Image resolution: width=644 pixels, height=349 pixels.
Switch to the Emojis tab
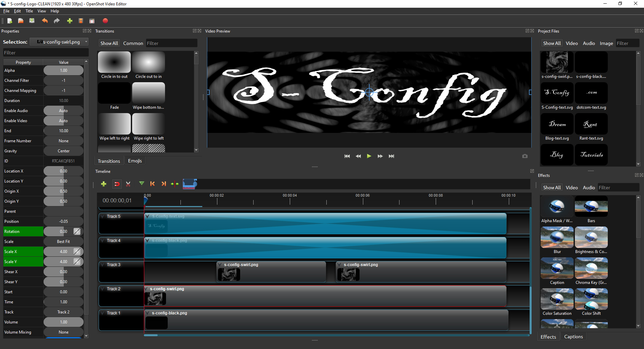pyautogui.click(x=135, y=161)
